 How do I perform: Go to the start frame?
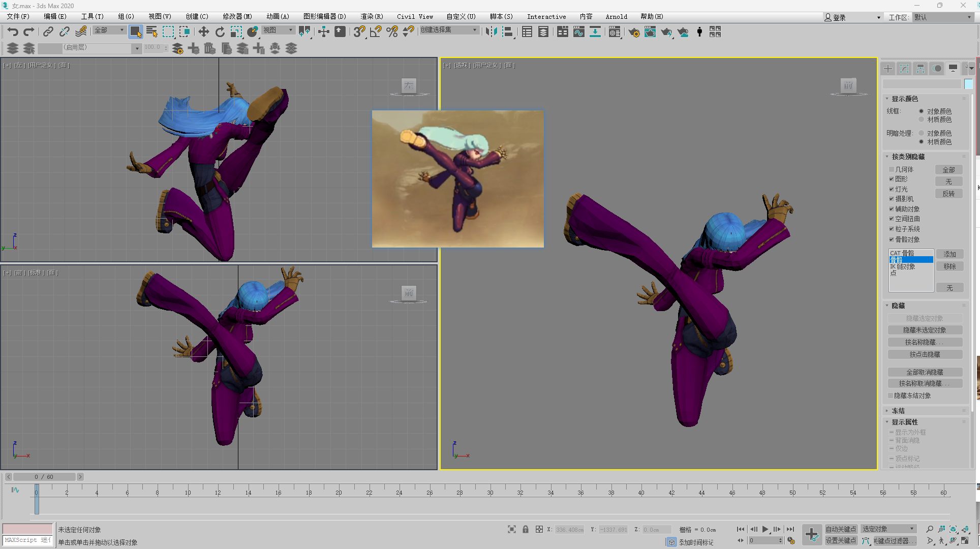[x=741, y=529]
